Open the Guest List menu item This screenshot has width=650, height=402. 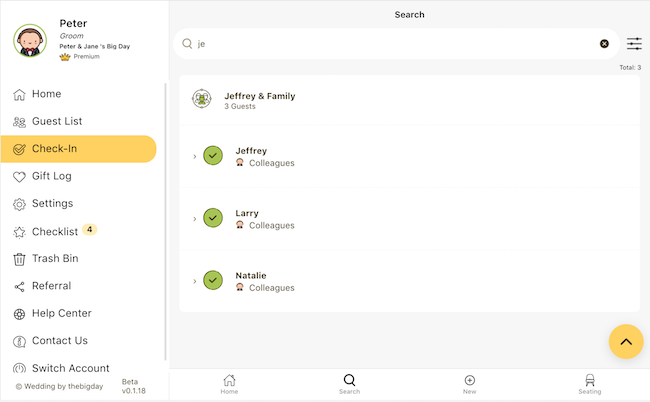57,121
